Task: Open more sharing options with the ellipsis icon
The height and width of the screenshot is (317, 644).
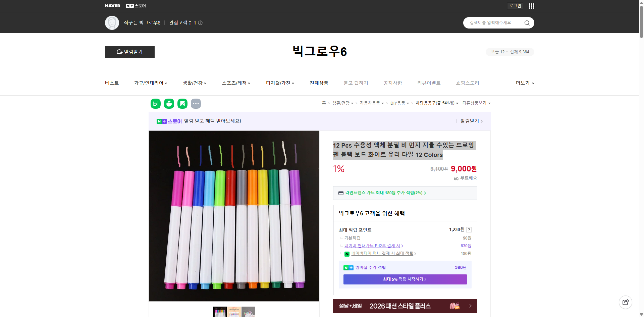Action: click(196, 104)
